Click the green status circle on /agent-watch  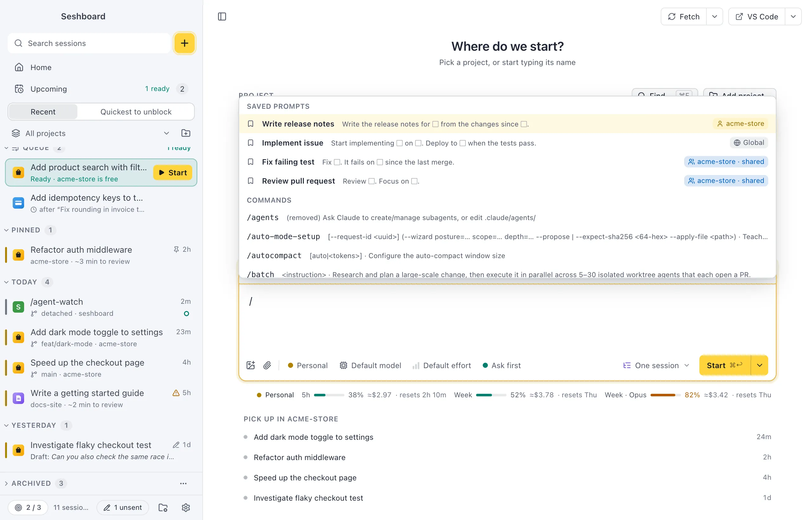tap(187, 314)
